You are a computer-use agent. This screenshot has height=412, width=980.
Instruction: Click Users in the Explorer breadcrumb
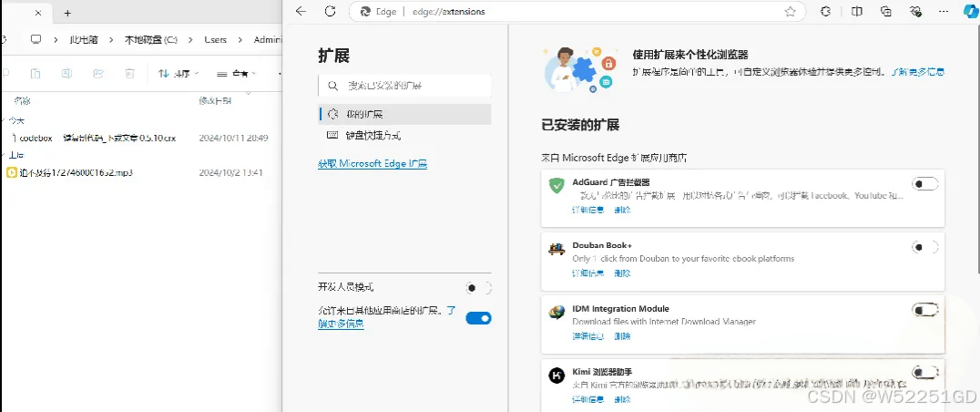(x=215, y=39)
